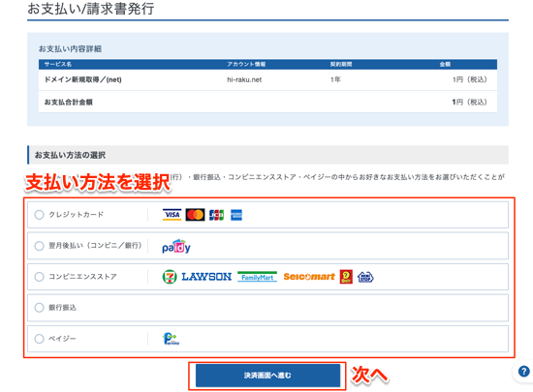Click the LAWSON logo

(x=206, y=277)
